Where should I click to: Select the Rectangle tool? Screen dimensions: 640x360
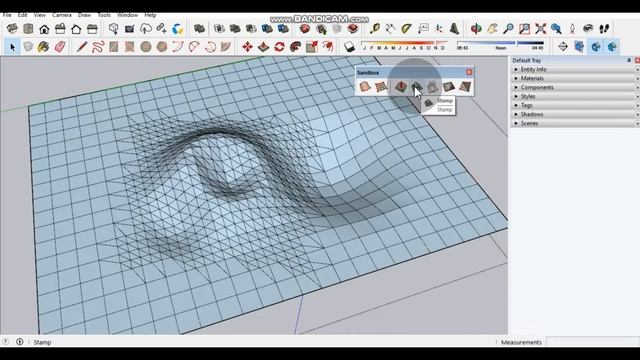(x=114, y=47)
